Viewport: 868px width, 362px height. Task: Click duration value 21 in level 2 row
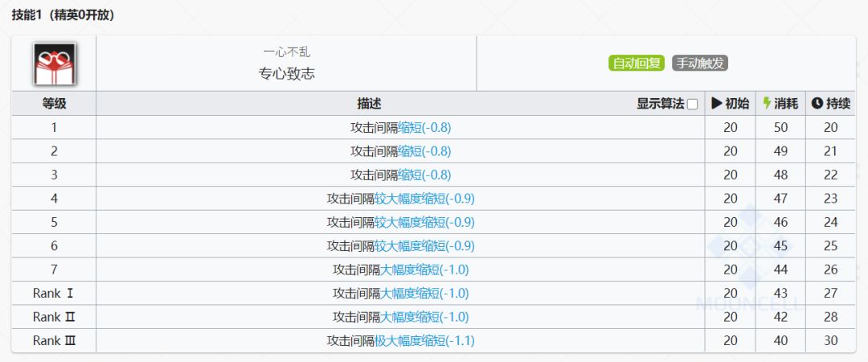click(x=831, y=151)
